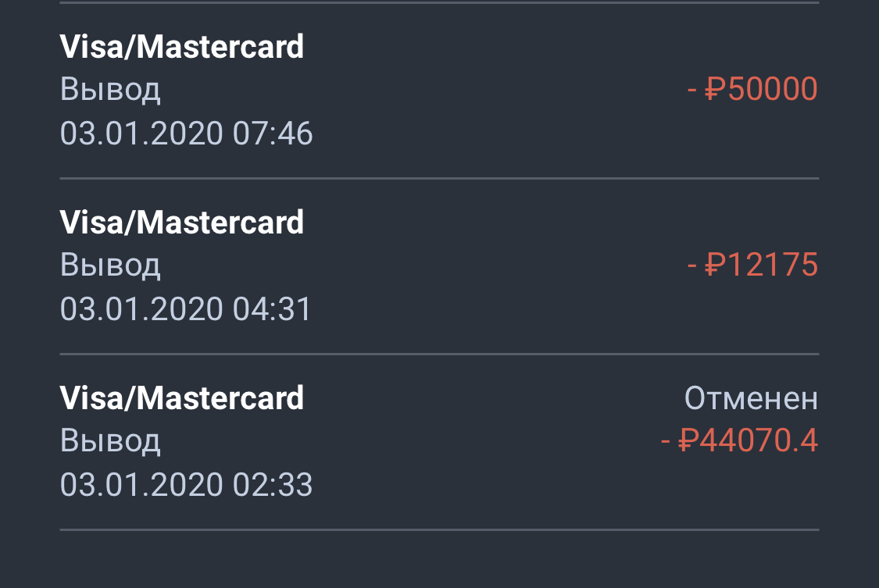
Task: Click the Отменен status label
Action: point(751,399)
